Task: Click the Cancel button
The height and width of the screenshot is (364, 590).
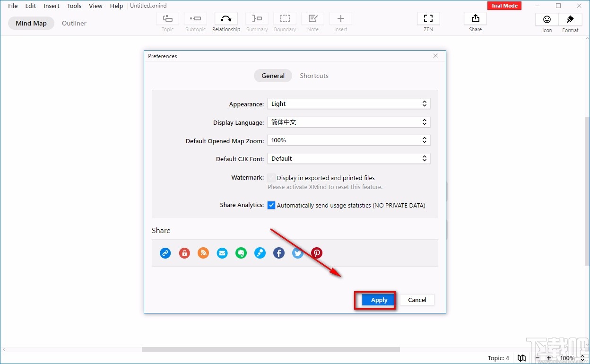Action: pyautogui.click(x=417, y=300)
